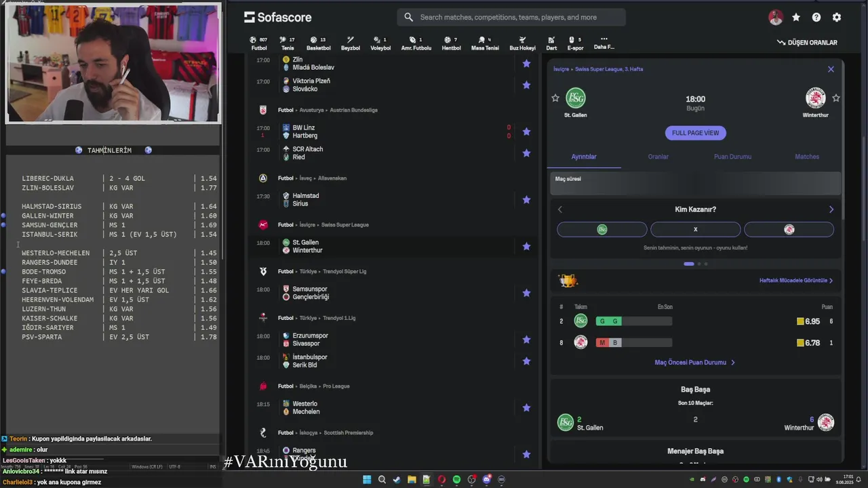The height and width of the screenshot is (488, 868).
Task: Click the search field for matches and teams
Action: (x=511, y=17)
